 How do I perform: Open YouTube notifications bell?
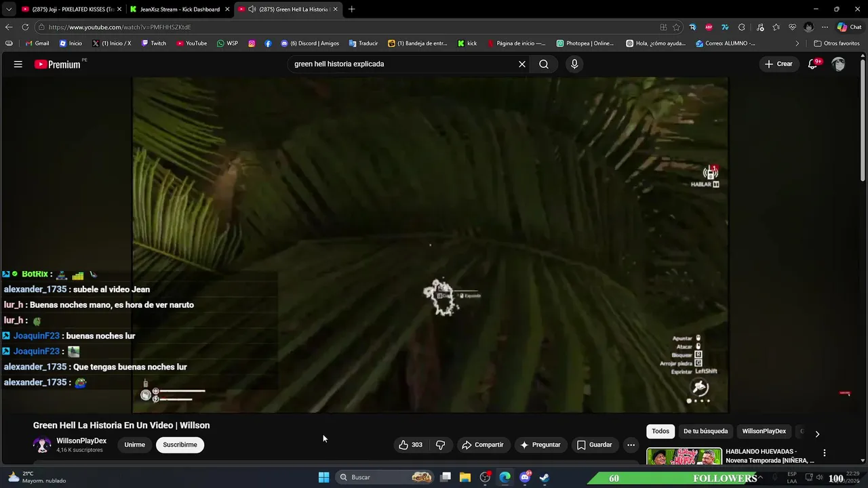[813, 64]
